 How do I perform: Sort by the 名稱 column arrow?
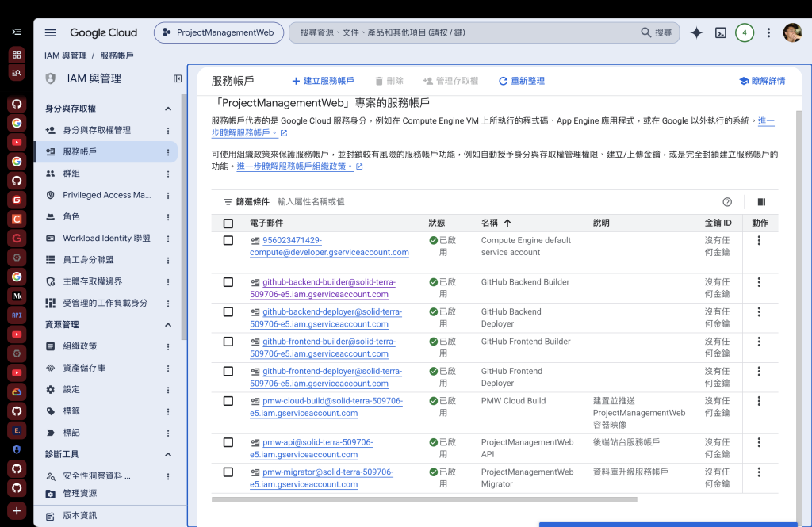coord(507,223)
